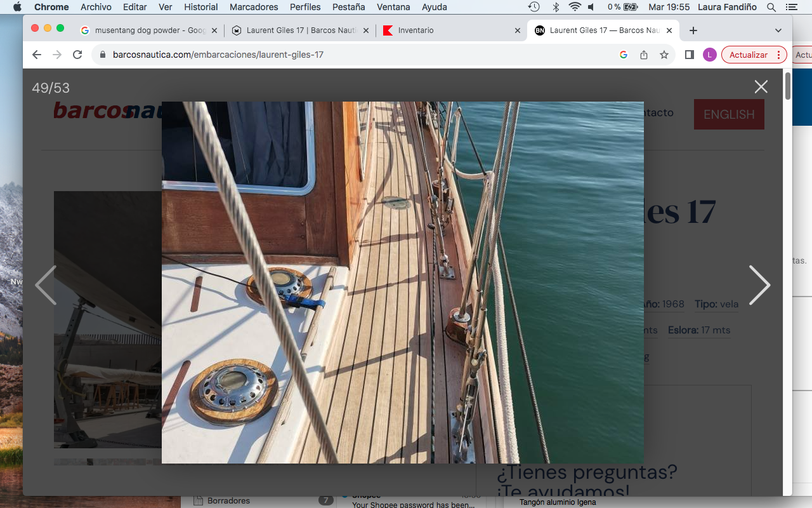Expand the tab search dropdown arrow
This screenshot has width=812, height=508.
pyautogui.click(x=778, y=30)
